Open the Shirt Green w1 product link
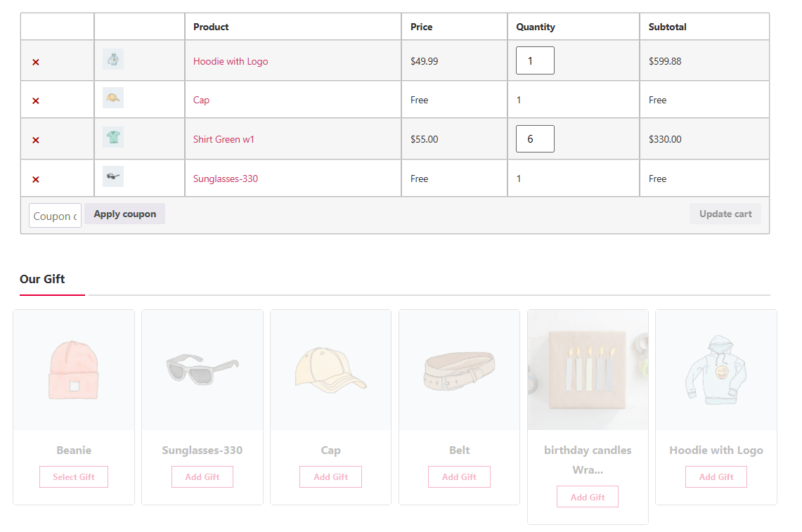Viewport: 802px width, 532px height. coord(224,139)
